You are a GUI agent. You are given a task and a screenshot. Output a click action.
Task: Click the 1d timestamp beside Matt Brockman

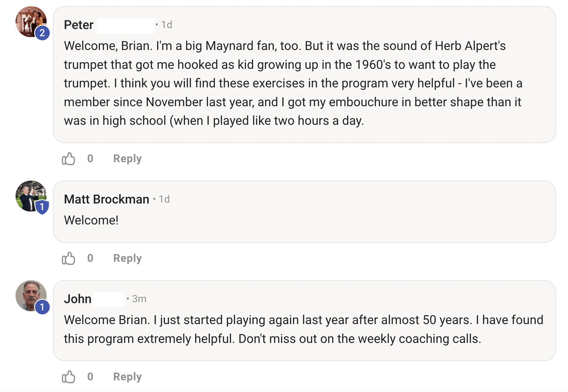[164, 199]
